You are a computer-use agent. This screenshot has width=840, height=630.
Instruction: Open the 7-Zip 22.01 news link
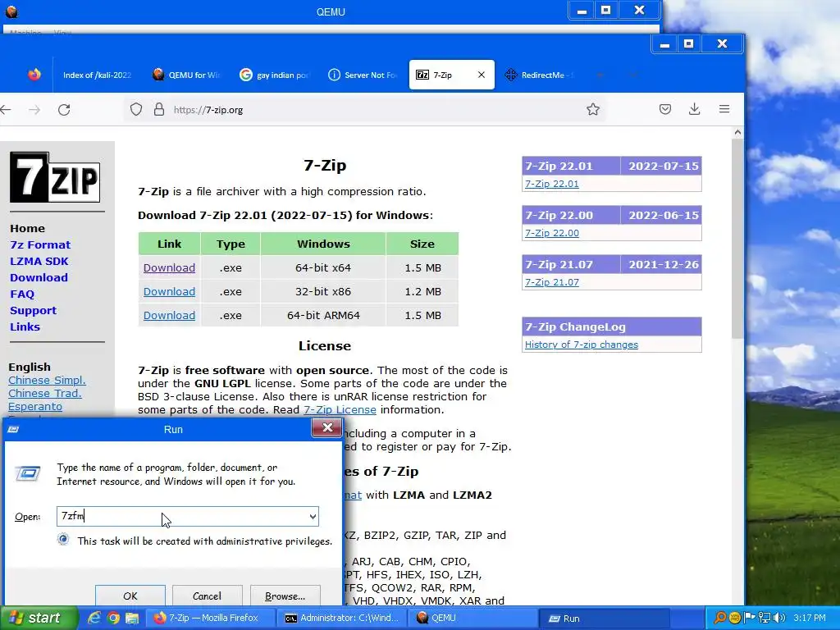tap(552, 184)
